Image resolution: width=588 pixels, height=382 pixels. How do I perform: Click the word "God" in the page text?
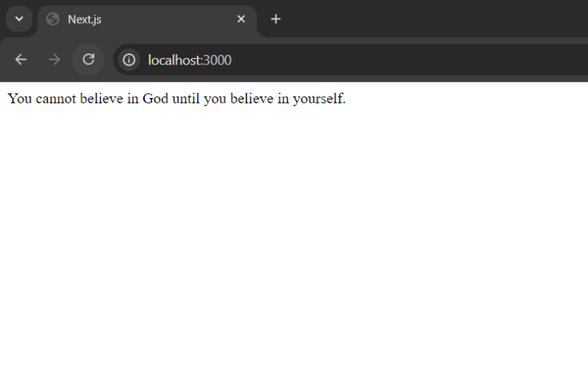pos(155,99)
